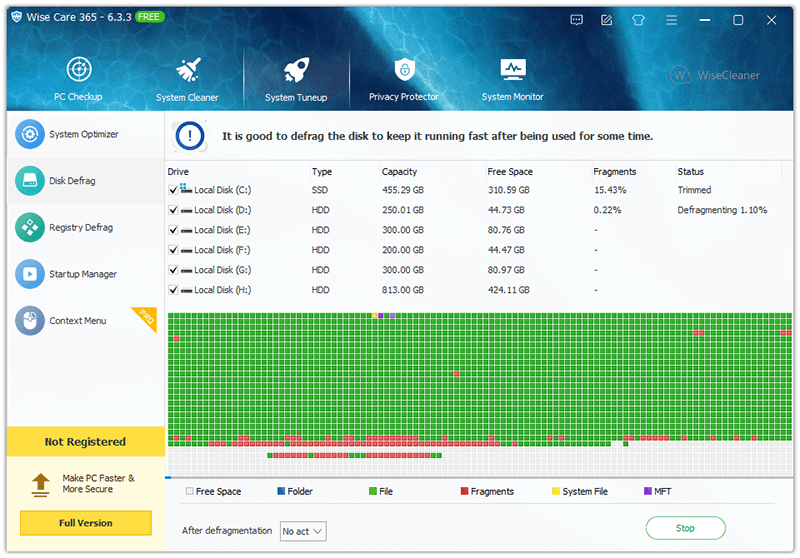Open the hamburger menu icon in title bar
The width and height of the screenshot is (800, 558).
tap(671, 20)
